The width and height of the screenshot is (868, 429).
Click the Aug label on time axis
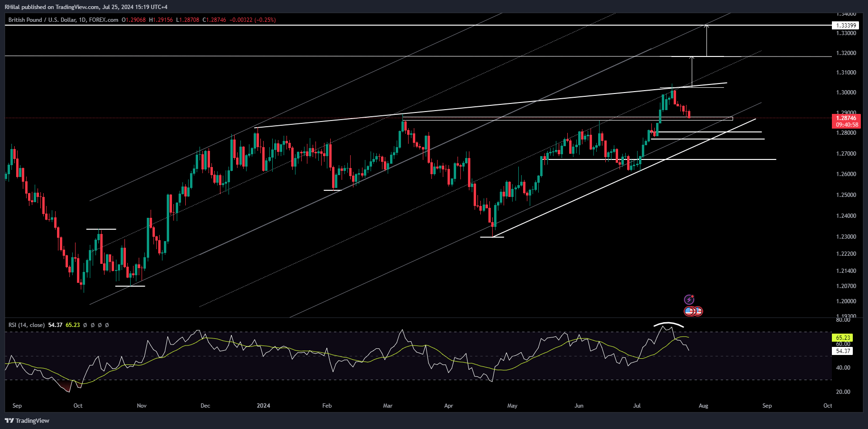[x=703, y=406]
